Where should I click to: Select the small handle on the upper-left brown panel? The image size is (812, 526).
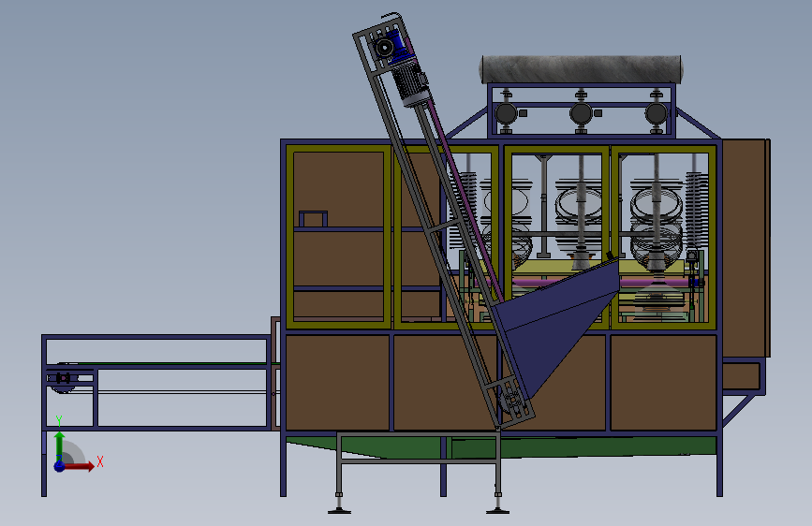pos(313,218)
